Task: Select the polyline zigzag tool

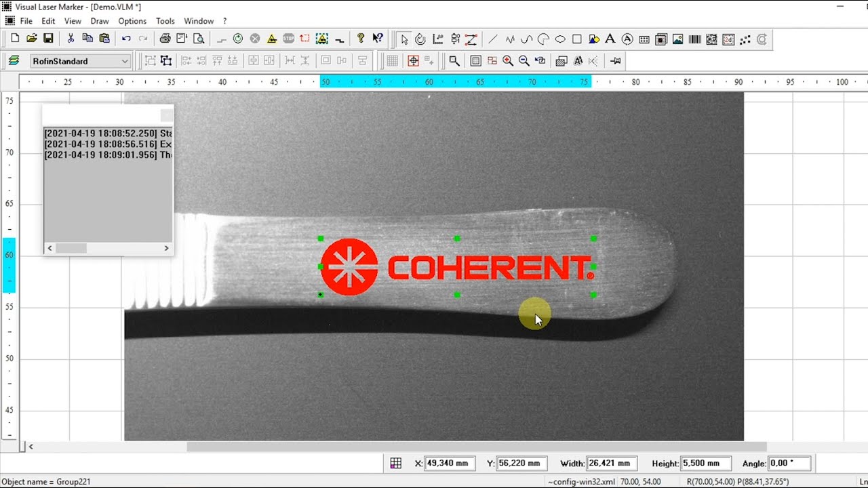Action: click(510, 39)
